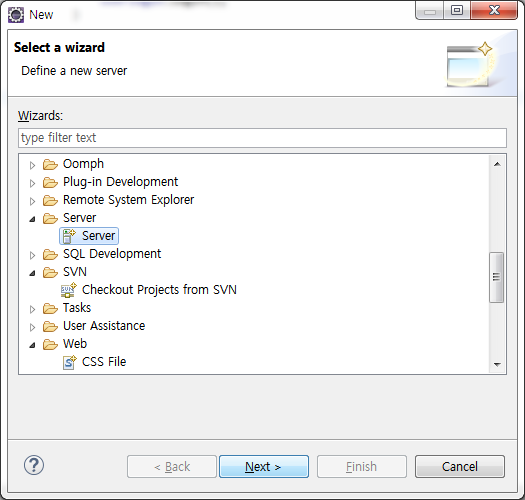Click the Server category folder icon
This screenshot has height=500, width=525.
50,219
